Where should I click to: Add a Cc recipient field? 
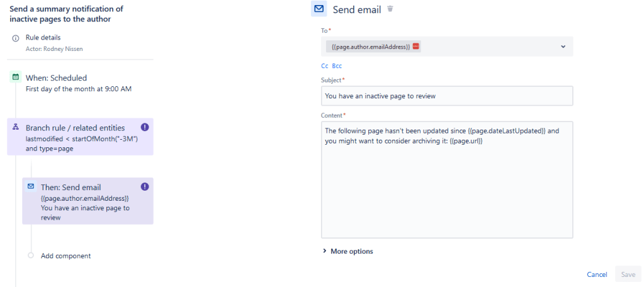point(325,65)
